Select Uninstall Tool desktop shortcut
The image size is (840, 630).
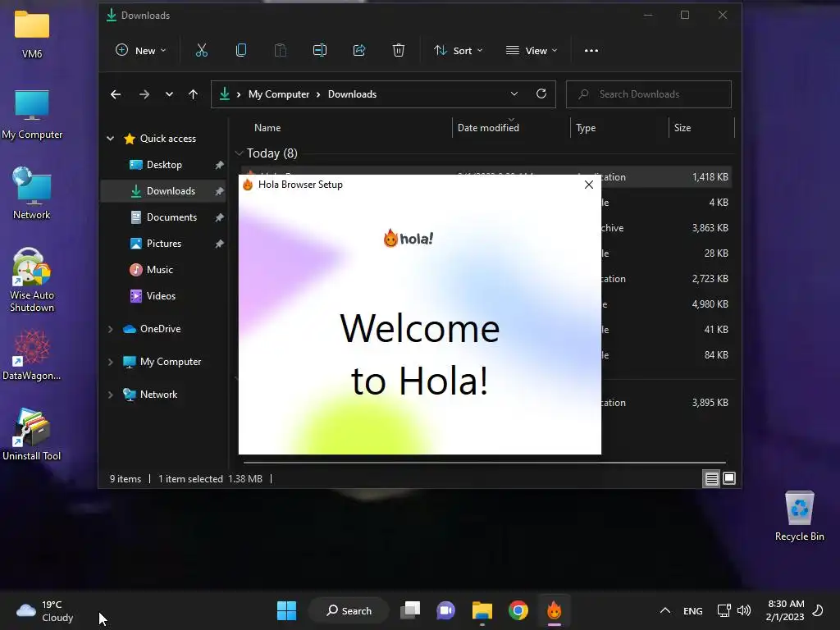click(x=32, y=435)
